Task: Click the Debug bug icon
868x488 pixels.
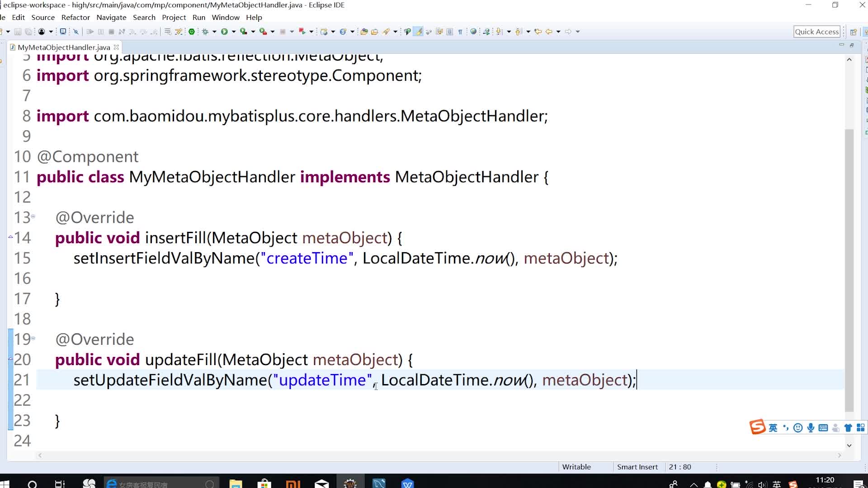Action: pos(205,32)
